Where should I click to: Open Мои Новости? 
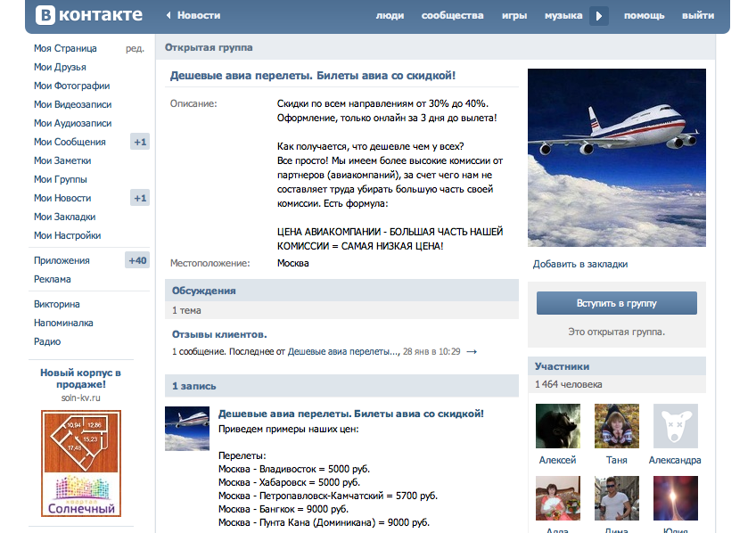62,198
